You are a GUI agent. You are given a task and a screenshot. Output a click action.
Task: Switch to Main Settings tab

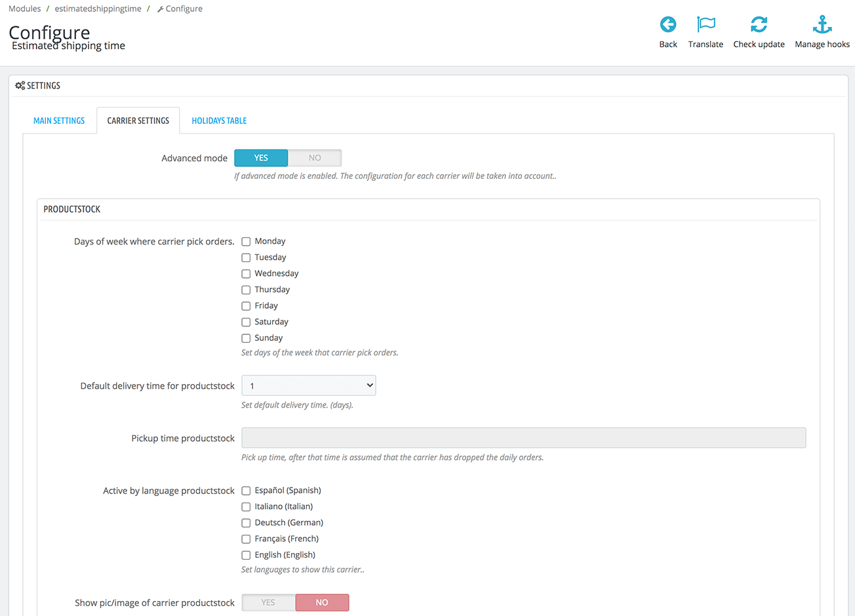point(59,121)
